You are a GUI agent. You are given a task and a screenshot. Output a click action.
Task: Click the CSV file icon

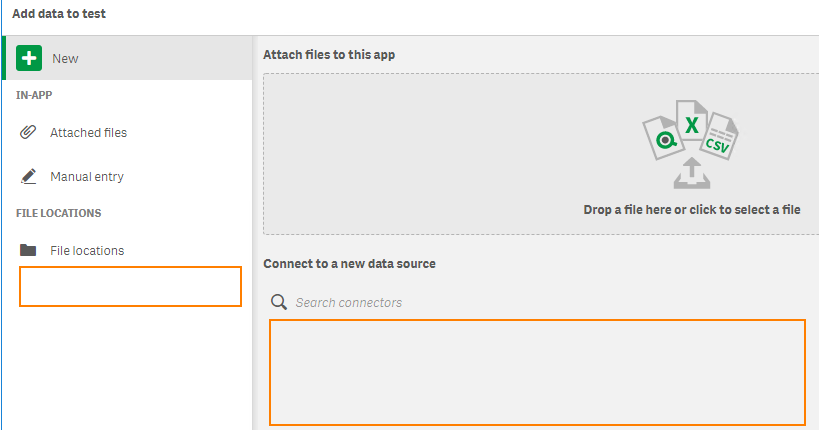coord(720,139)
